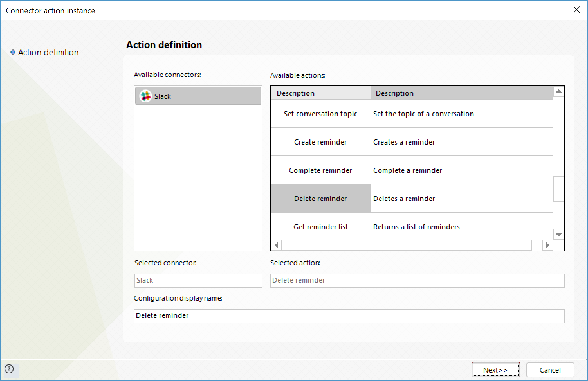588x381 pixels.
Task: Click the second Description column header
Action: pos(462,93)
